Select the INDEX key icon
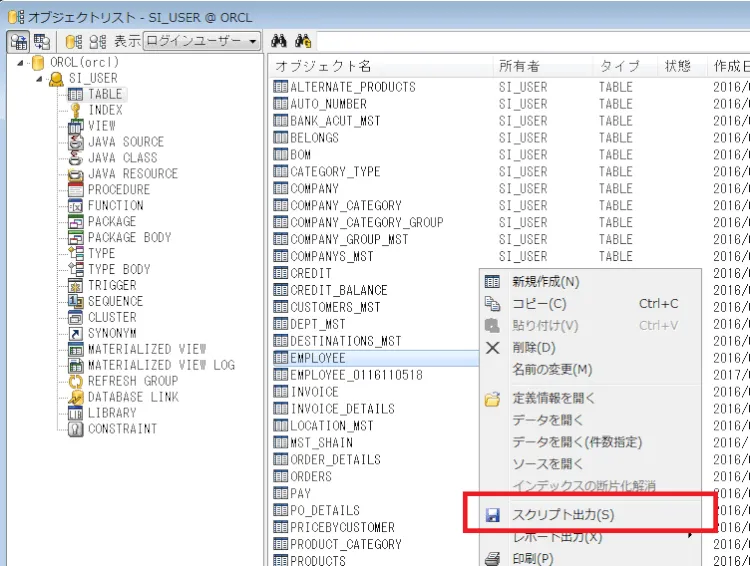The height and width of the screenshot is (566, 750). pos(75,110)
